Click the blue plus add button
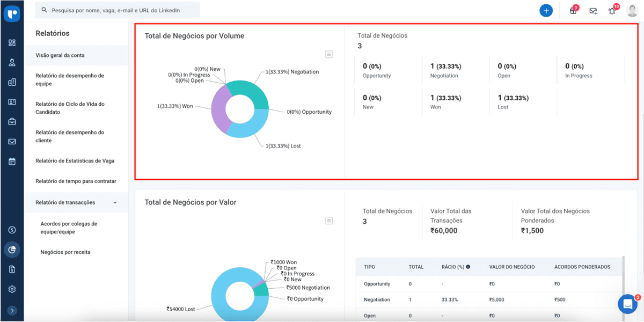Image resolution: width=644 pixels, height=322 pixels. tap(546, 10)
